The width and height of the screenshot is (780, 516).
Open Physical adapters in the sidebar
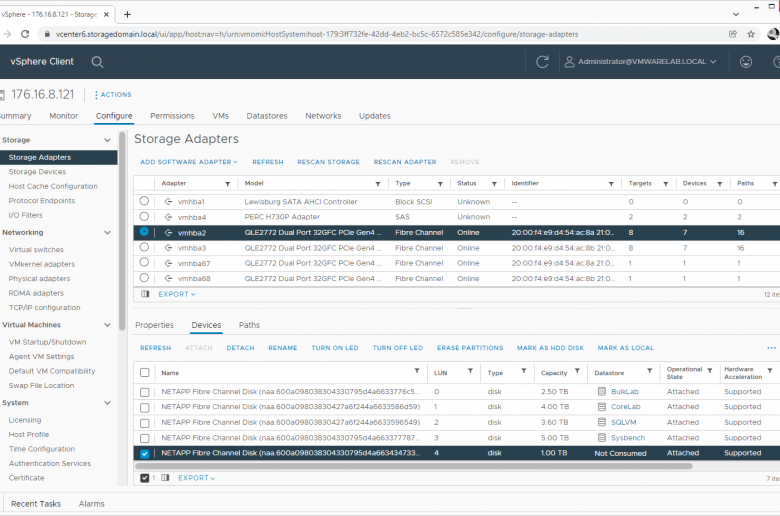[x=39, y=279]
